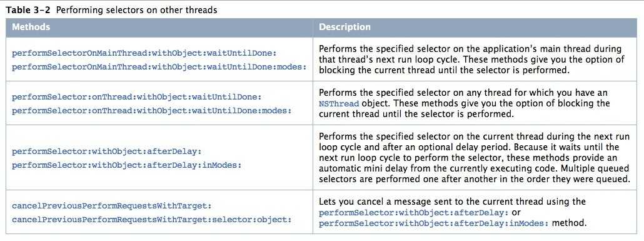Open cancelPreviousPerformRequestsWithTarget: method link
Screen dimensions: 644x241
coord(112,205)
